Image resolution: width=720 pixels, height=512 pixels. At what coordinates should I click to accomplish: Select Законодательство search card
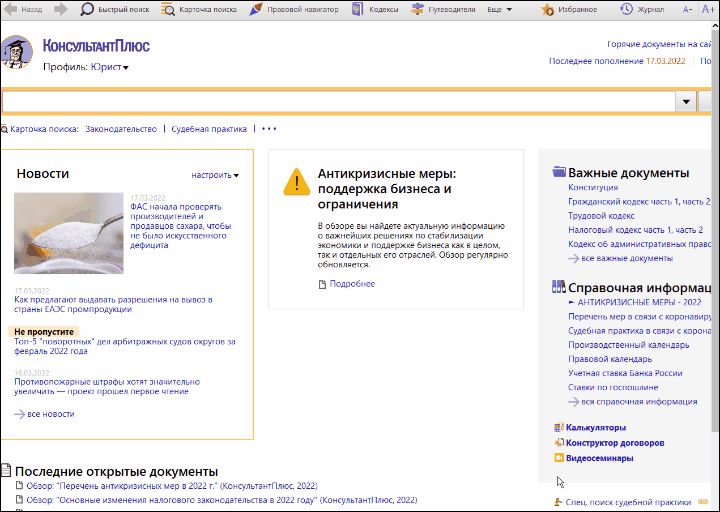tap(121, 129)
